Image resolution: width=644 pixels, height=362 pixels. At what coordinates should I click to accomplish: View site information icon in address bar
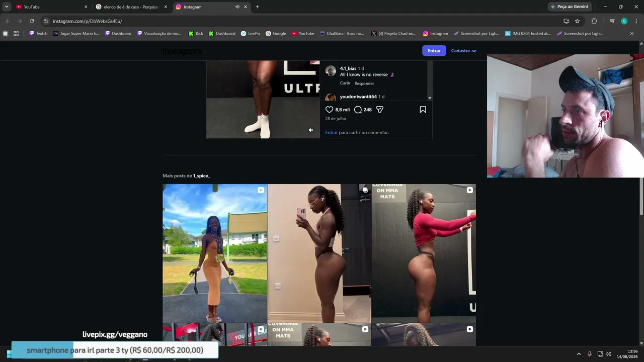pos(46,21)
